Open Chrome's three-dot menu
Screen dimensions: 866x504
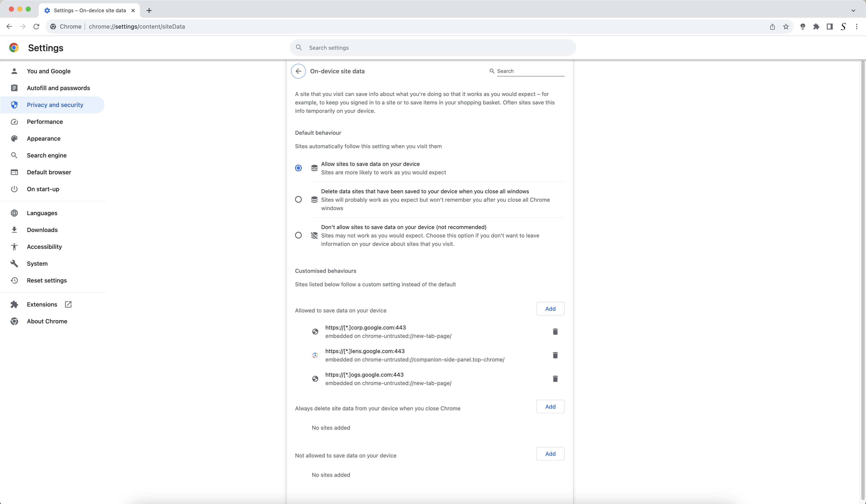coord(856,27)
